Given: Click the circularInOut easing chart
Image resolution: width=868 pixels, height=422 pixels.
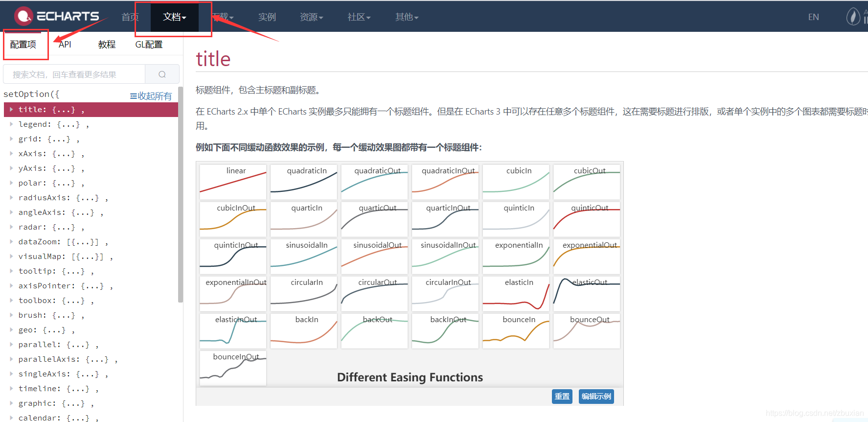Looking at the screenshot, I should (x=445, y=293).
